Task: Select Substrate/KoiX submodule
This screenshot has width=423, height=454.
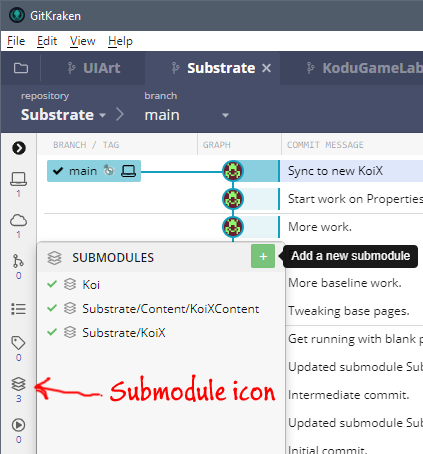Action: (124, 333)
